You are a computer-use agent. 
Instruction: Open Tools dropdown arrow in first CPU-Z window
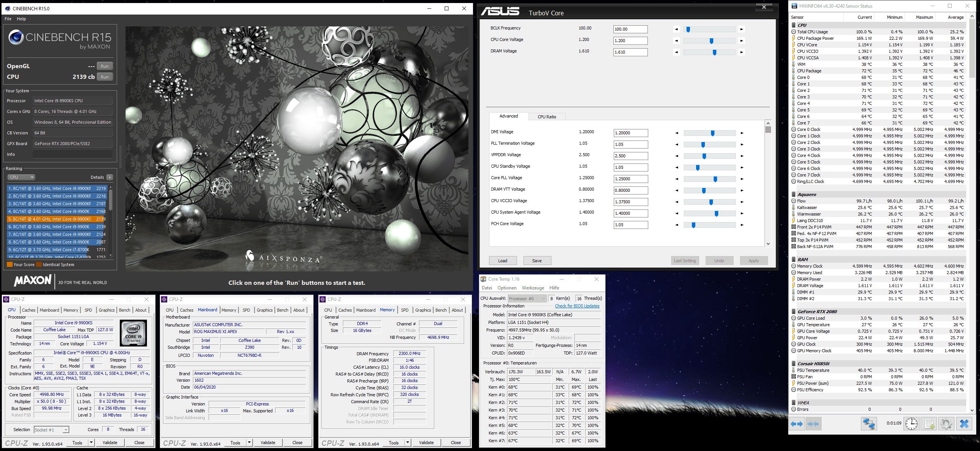click(91, 443)
